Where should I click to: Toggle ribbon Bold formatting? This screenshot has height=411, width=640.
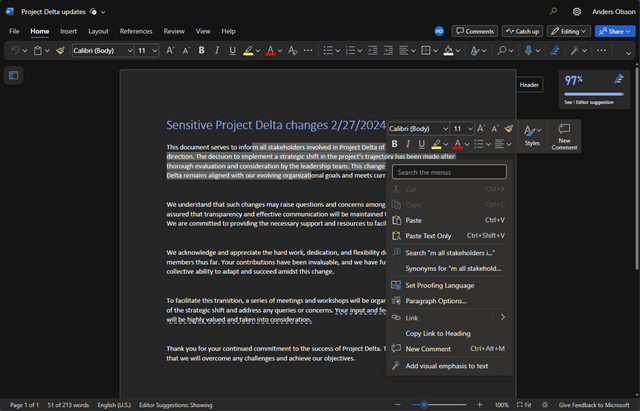[x=201, y=50]
